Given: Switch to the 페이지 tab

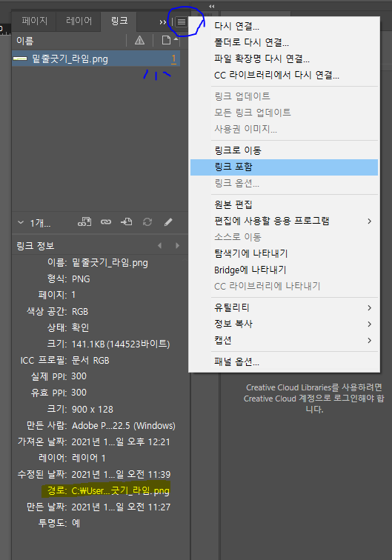Looking at the screenshot, I should (34, 21).
